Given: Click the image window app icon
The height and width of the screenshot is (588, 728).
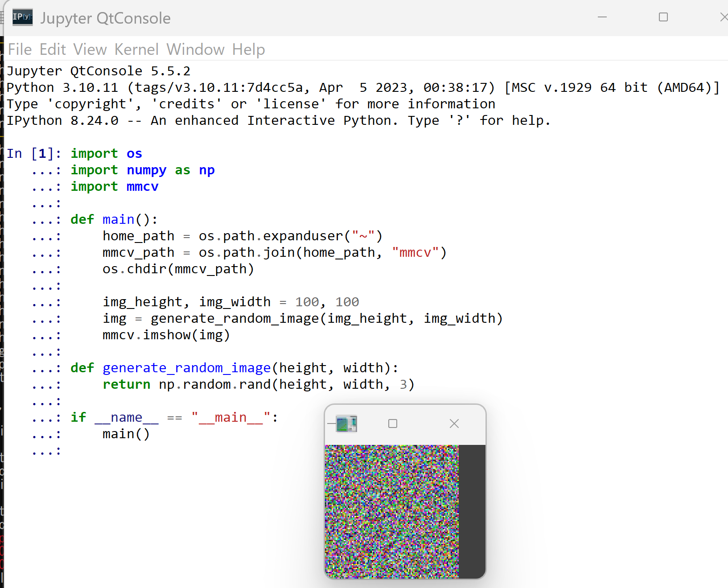Looking at the screenshot, I should (346, 424).
